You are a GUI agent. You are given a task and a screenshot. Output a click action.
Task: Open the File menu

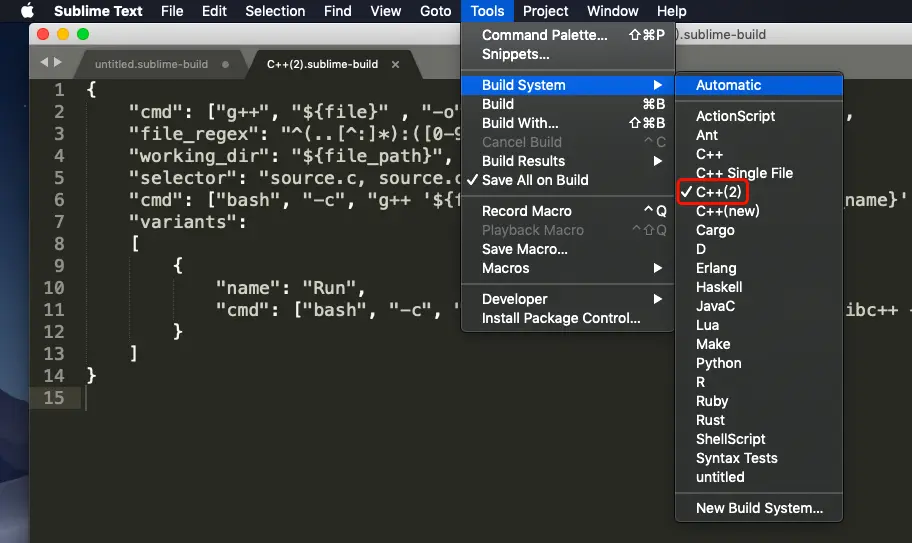pyautogui.click(x=172, y=11)
